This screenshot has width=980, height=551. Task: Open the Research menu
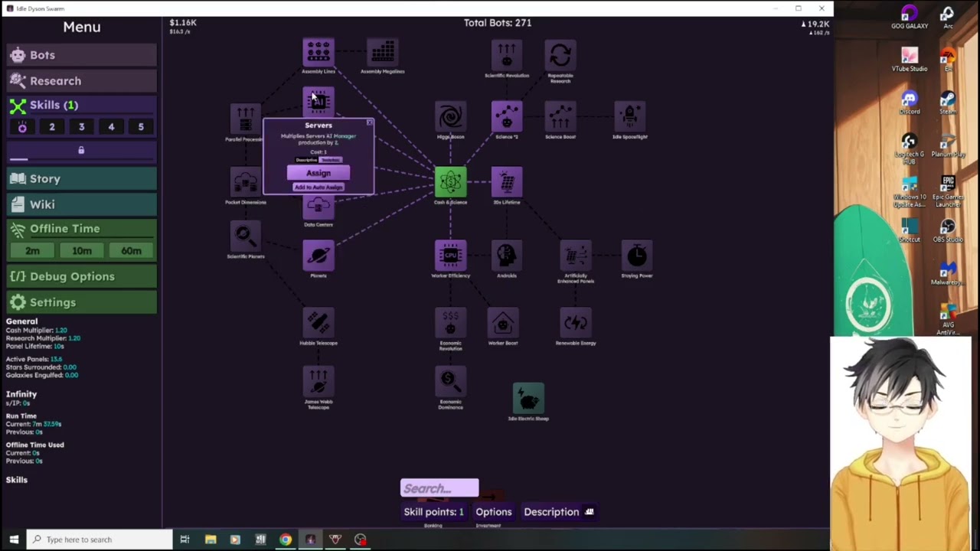tap(82, 80)
